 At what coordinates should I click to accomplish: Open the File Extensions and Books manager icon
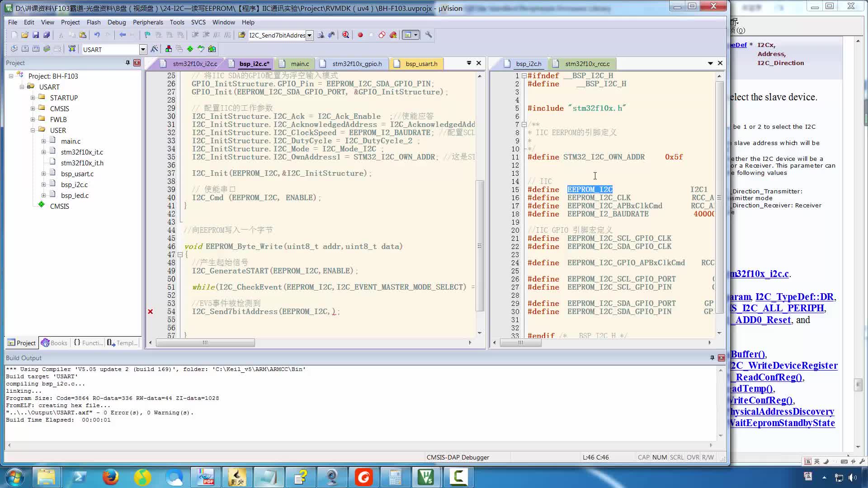(x=169, y=49)
